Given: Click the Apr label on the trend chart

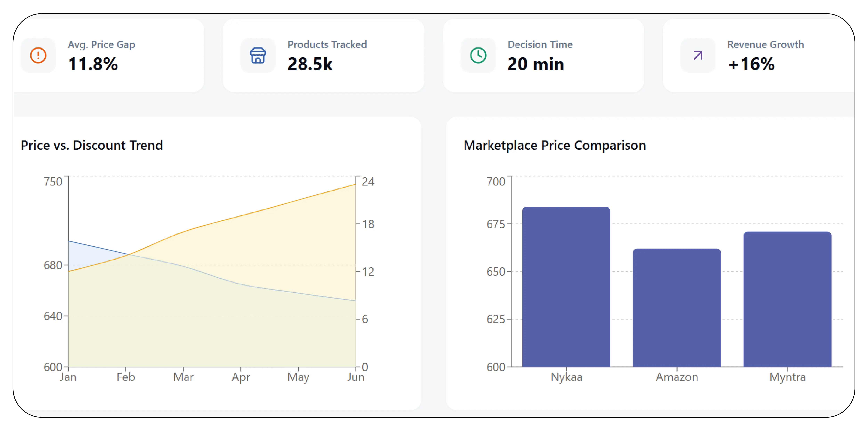Looking at the screenshot, I should pyautogui.click(x=241, y=377).
